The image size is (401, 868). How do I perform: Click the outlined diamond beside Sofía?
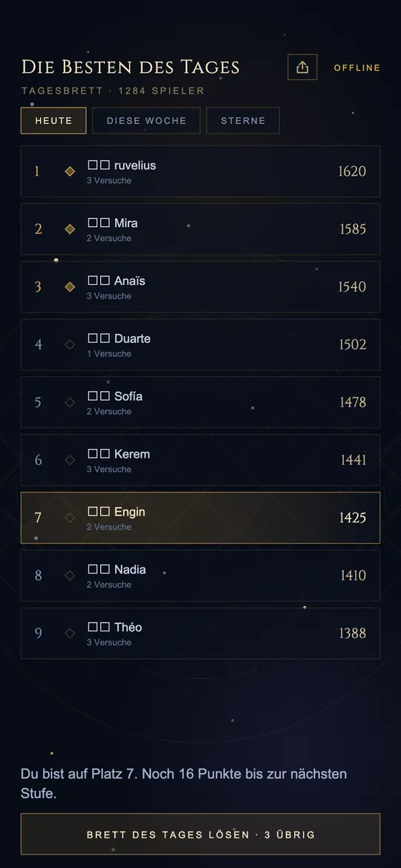(x=70, y=402)
